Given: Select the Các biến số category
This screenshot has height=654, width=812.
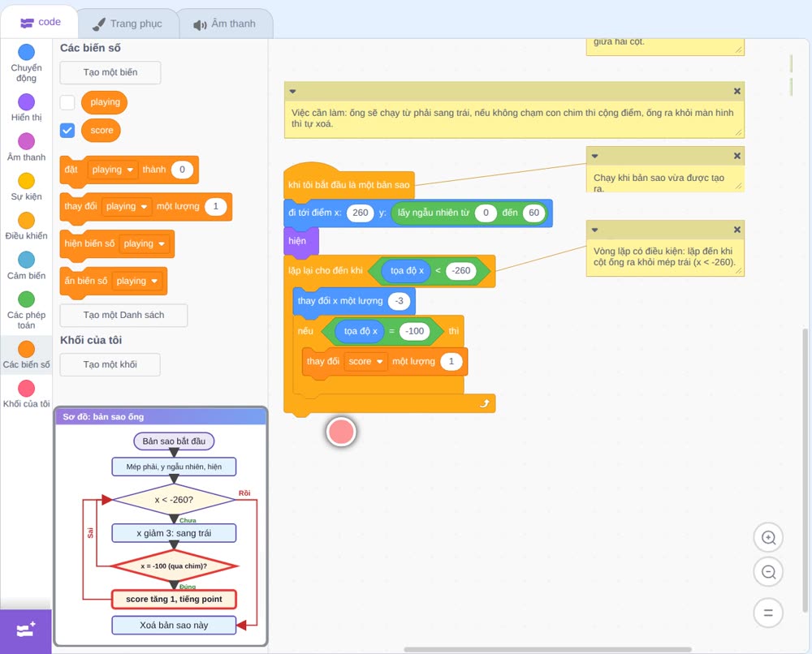Looking at the screenshot, I should [26, 355].
